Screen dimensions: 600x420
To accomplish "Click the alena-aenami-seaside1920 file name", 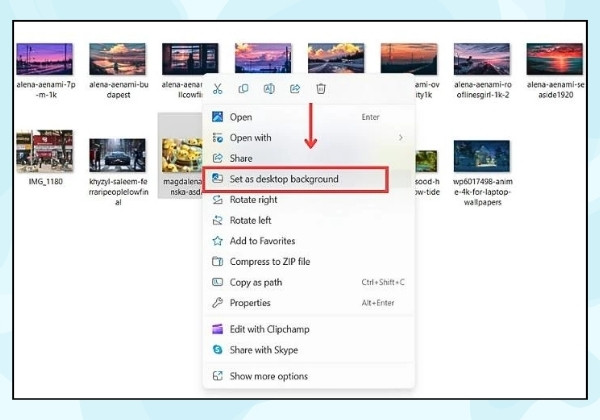I will pyautogui.click(x=555, y=90).
